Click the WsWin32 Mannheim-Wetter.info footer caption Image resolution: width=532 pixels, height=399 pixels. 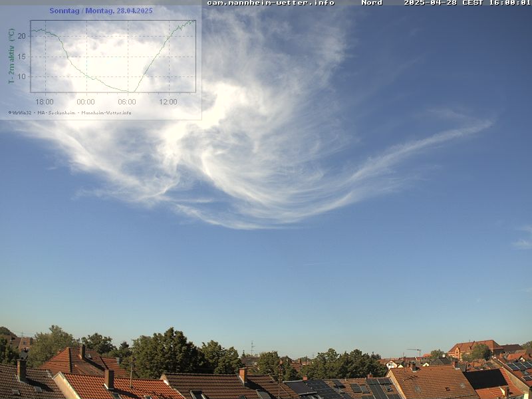click(70, 112)
